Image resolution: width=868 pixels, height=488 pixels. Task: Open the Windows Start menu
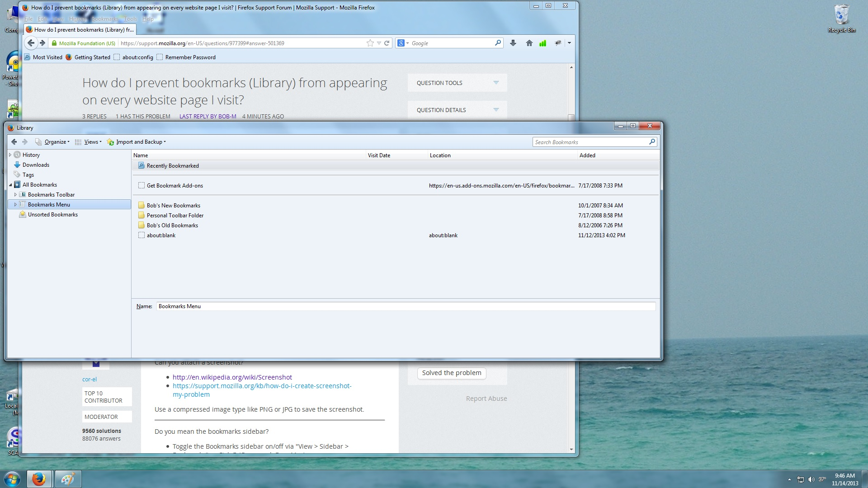[12, 479]
